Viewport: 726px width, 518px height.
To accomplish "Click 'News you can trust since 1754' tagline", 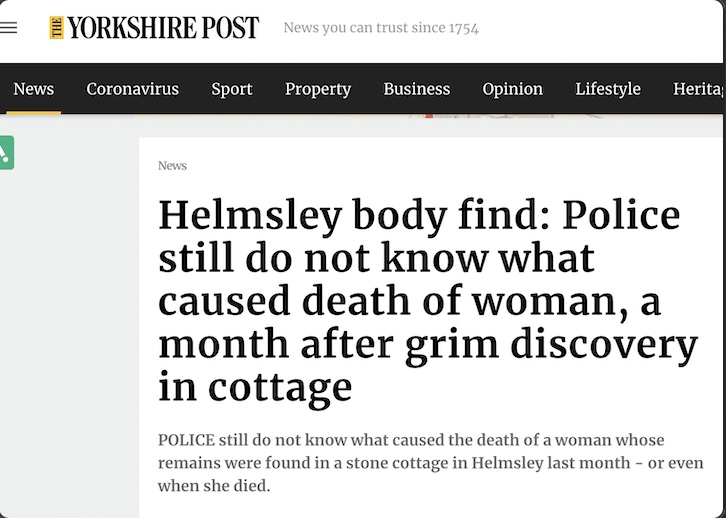I will tap(381, 28).
